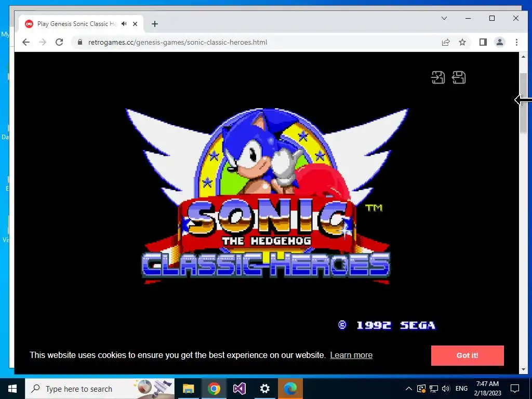Open Chrome's three-dot menu
The height and width of the screenshot is (399, 532).
516,42
